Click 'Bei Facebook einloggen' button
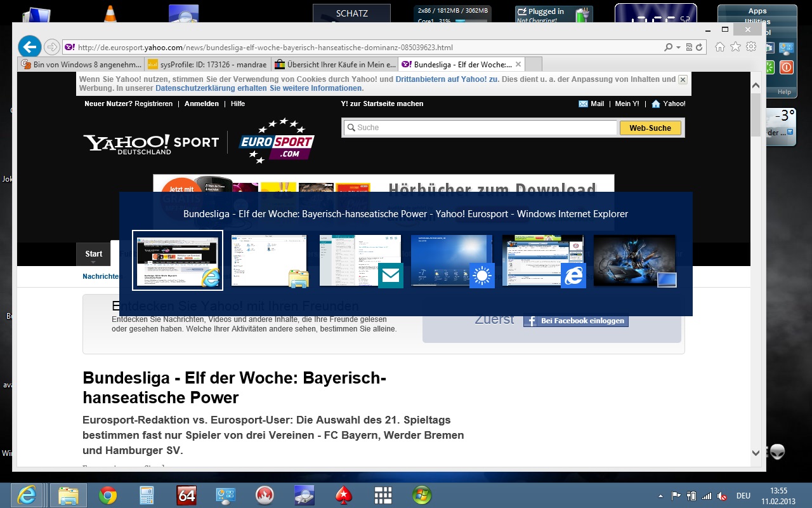This screenshot has width=812, height=508. point(576,321)
